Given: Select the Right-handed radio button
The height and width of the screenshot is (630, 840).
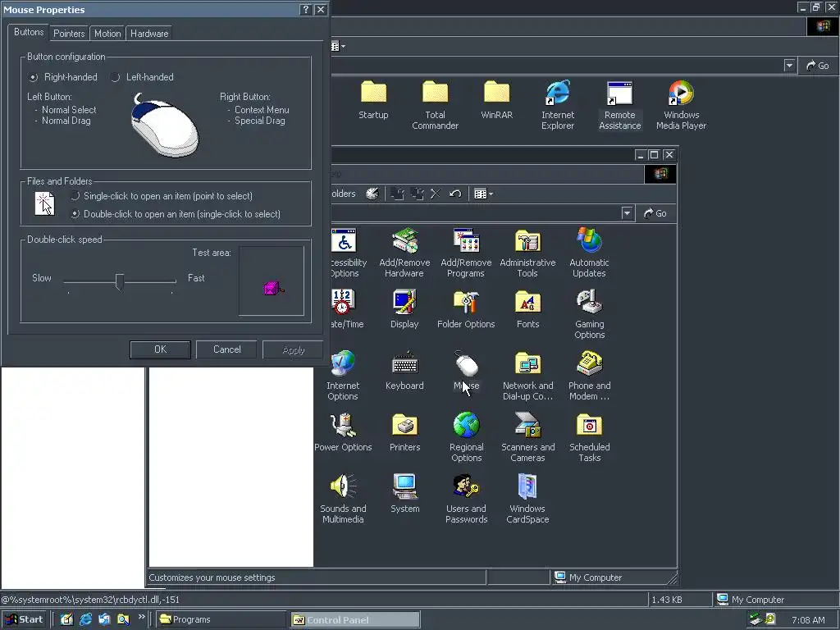Looking at the screenshot, I should click(63, 77).
